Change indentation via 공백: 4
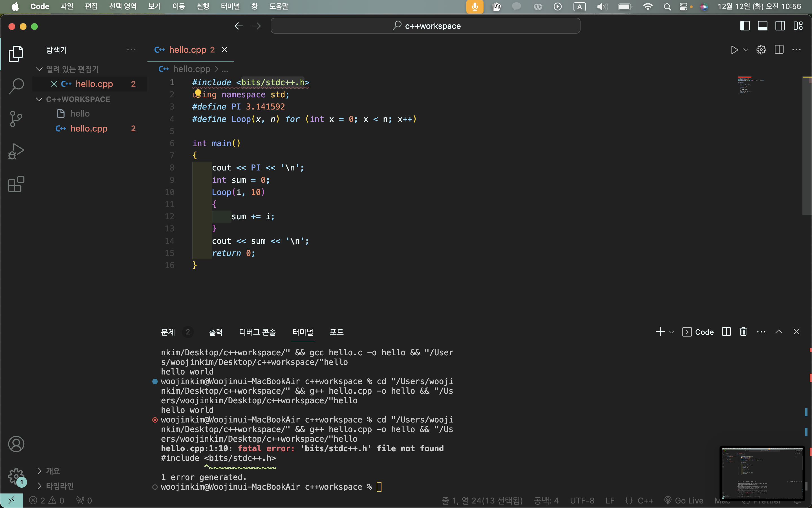The width and height of the screenshot is (812, 508). tap(546, 500)
